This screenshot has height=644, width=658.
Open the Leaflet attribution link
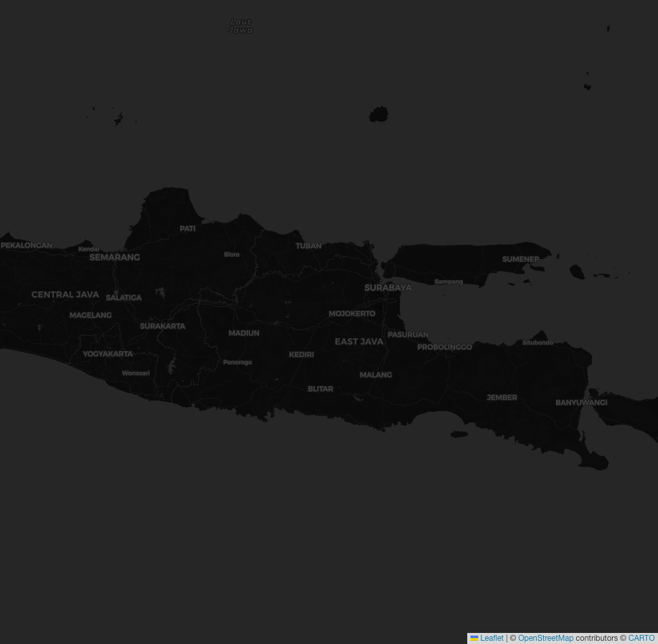click(x=492, y=638)
